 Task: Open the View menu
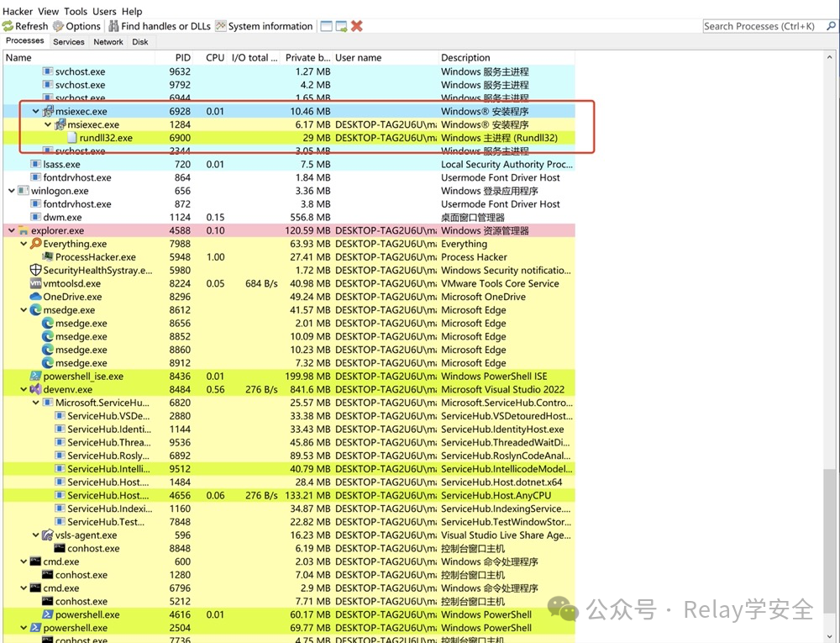pyautogui.click(x=48, y=11)
